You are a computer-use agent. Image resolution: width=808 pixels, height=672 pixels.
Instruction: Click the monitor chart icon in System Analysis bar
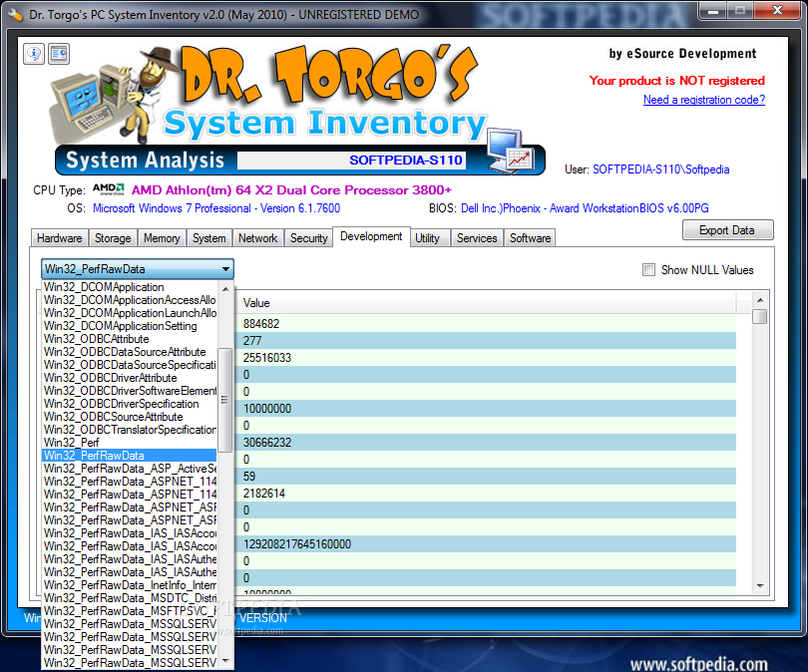click(x=510, y=150)
